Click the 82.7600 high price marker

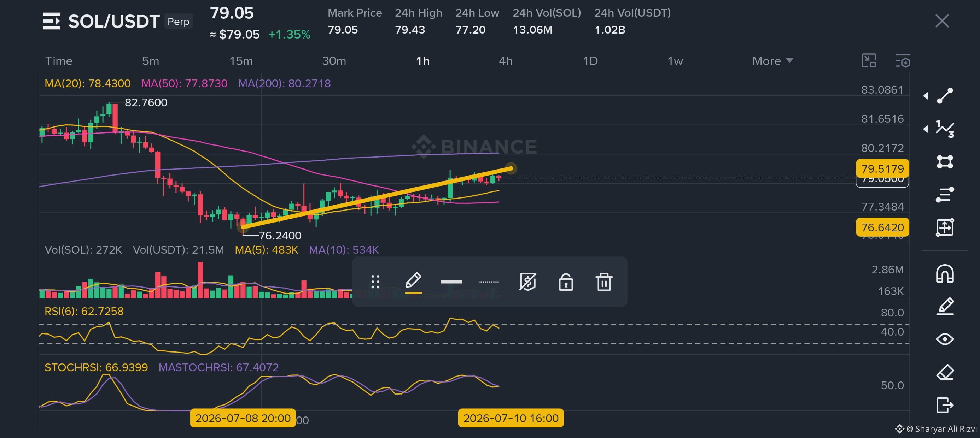click(146, 102)
